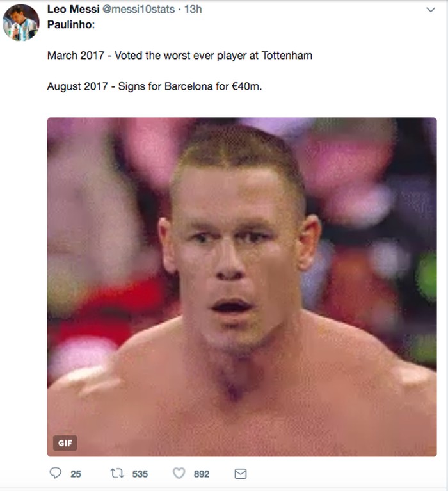
Task: Select the 'Paulinho:' bold text line
Action: (71, 25)
